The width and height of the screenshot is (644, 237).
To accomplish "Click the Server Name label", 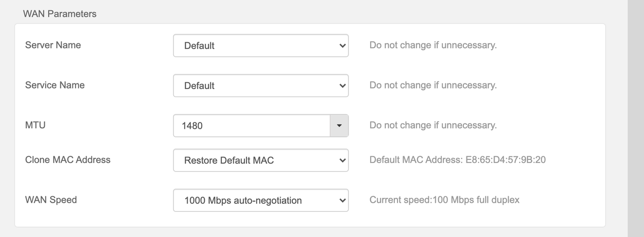I will coord(53,45).
